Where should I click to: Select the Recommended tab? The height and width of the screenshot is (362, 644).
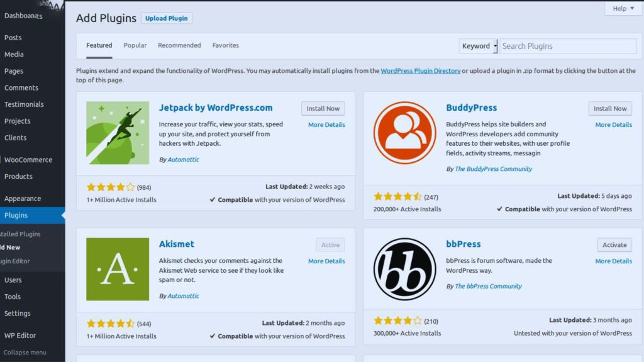[179, 45]
